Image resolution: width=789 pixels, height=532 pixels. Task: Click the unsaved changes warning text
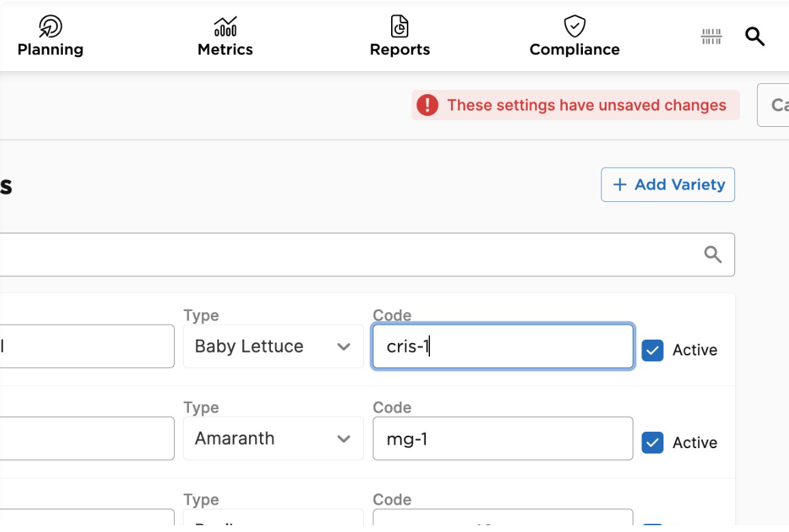point(587,105)
